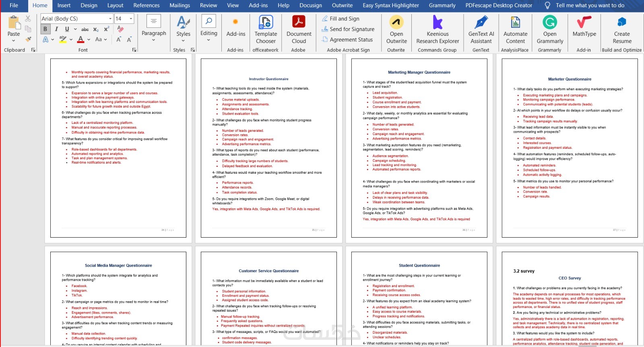The height and width of the screenshot is (347, 644).
Task: Expand the font color dropdown arrow
Action: 89,39
